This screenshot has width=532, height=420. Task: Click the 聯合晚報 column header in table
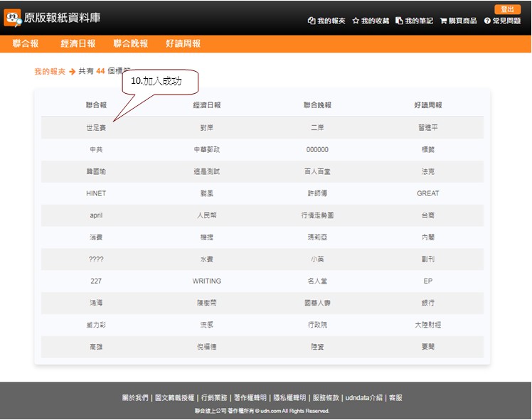[317, 105]
